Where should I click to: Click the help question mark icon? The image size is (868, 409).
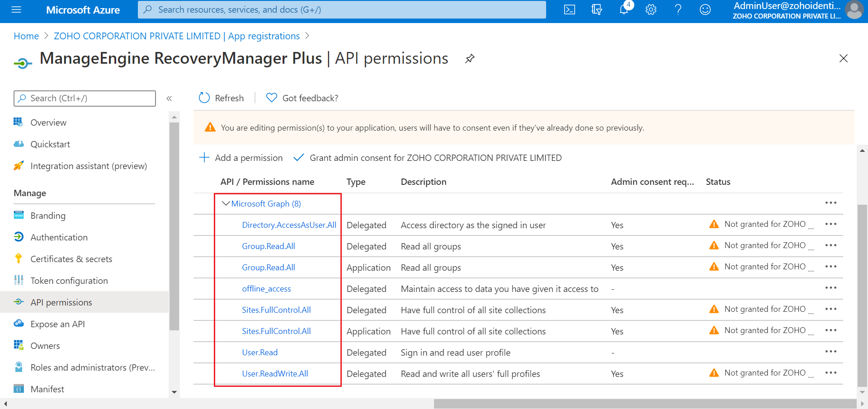678,9
